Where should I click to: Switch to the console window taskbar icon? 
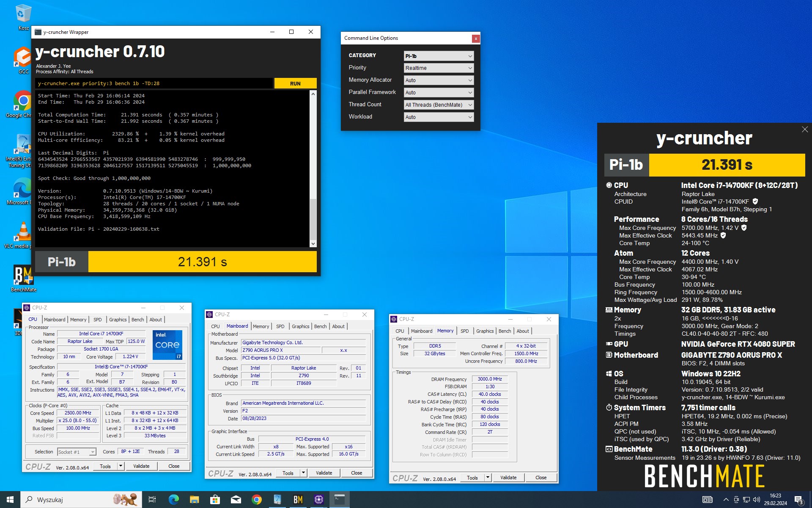[340, 500]
